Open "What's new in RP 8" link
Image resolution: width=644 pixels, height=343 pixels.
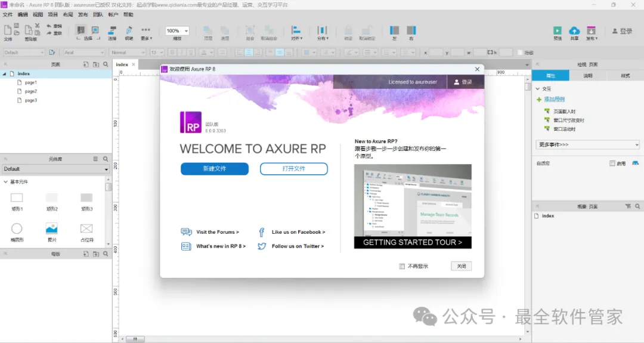[x=221, y=246]
